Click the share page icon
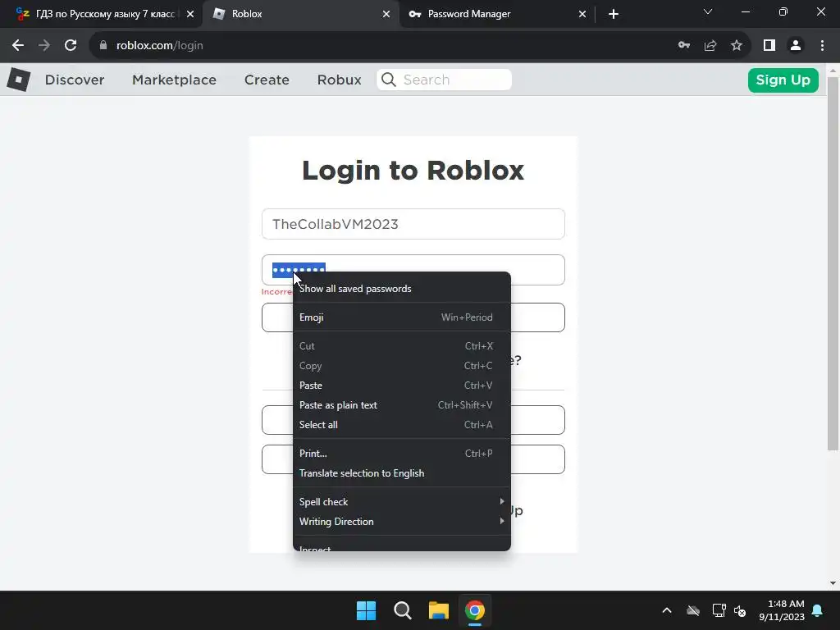Screen dimensions: 840x630 [710, 46]
